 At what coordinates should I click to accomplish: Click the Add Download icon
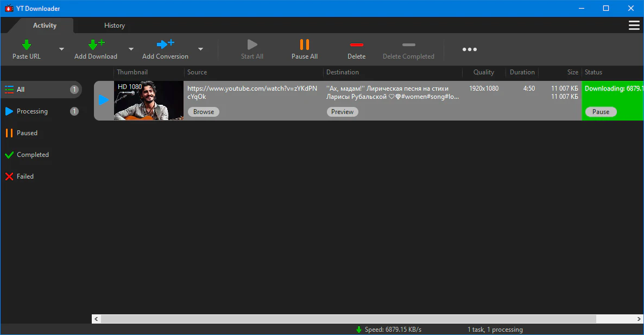coord(96,45)
